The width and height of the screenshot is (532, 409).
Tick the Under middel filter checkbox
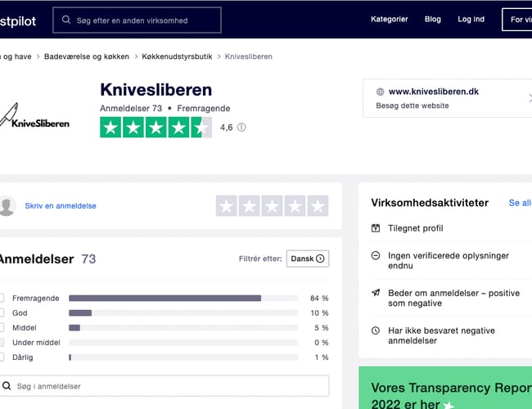(x=2, y=343)
